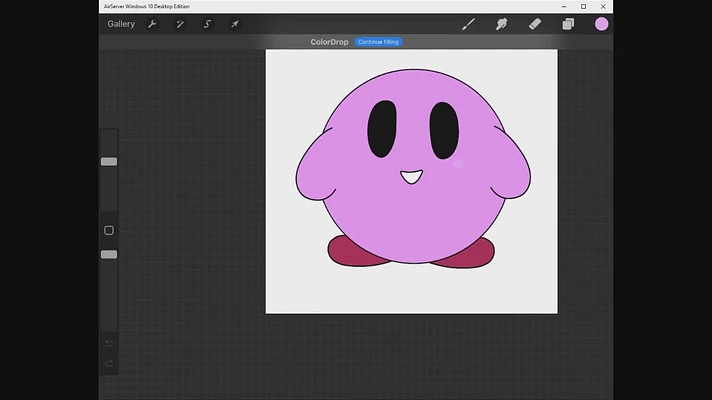712x400 pixels.
Task: Open the Layers panel
Action: click(x=568, y=24)
